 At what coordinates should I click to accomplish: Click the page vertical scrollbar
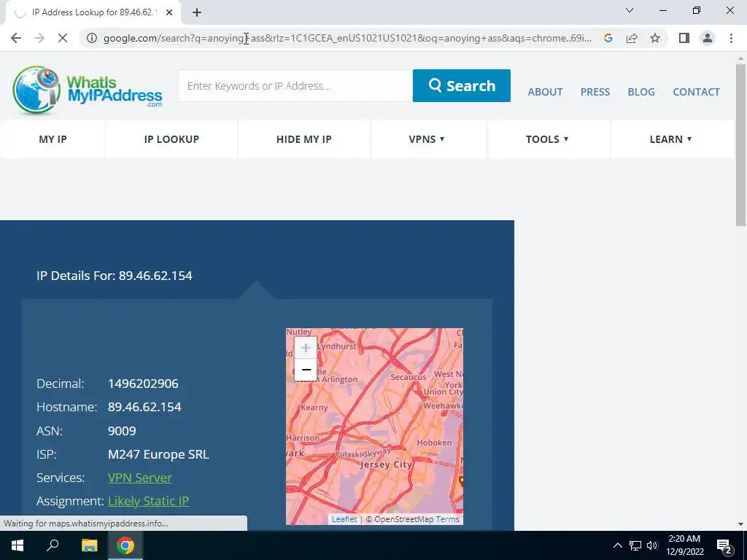(740, 145)
